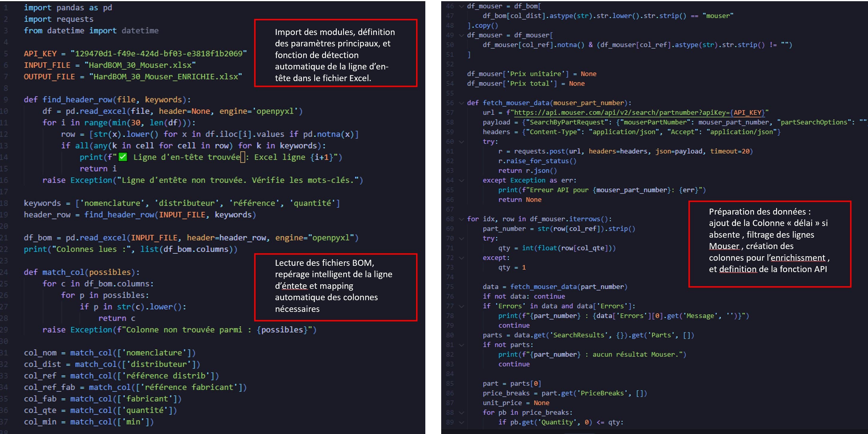Click the def find_header_row definition
Screen dimensions: 868x434
(107, 100)
